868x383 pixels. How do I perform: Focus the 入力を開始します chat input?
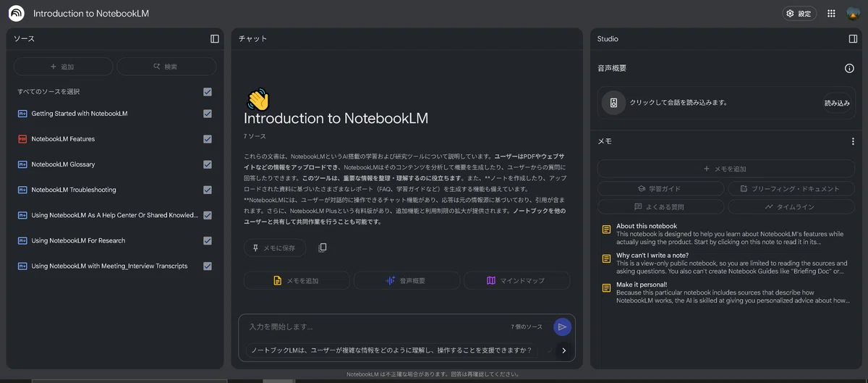(x=376, y=327)
